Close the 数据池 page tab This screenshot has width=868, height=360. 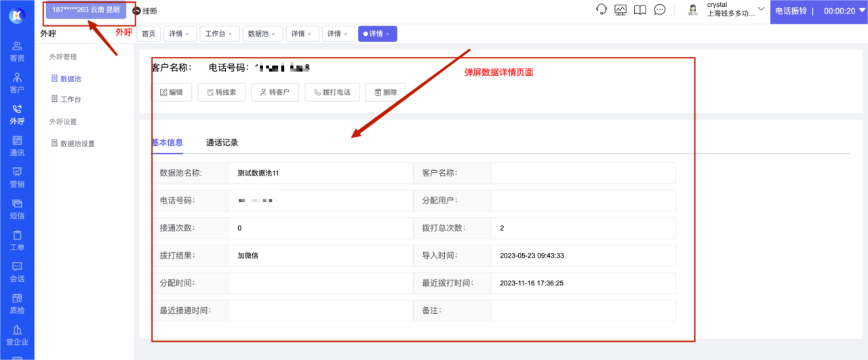273,34
